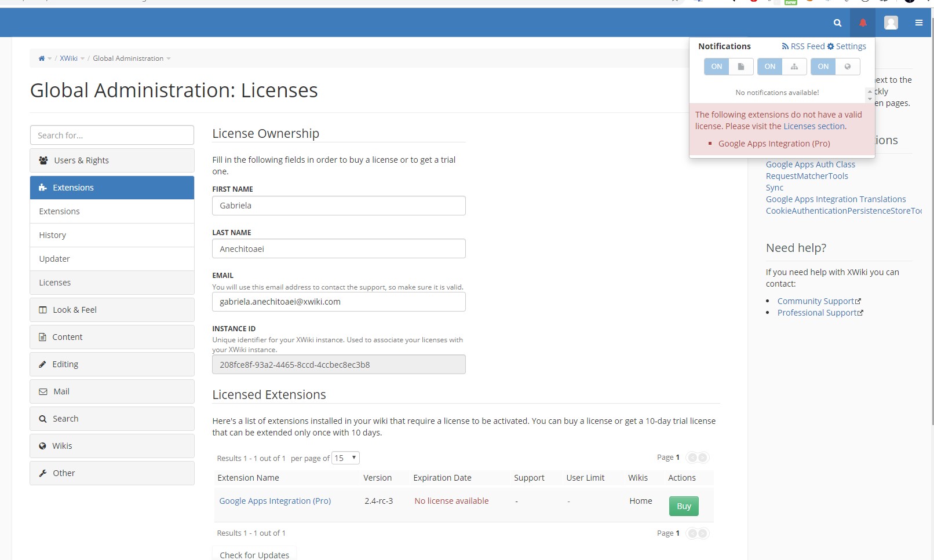The image size is (934, 560).
Task: Open the per page results dropdown
Action: pyautogui.click(x=345, y=457)
